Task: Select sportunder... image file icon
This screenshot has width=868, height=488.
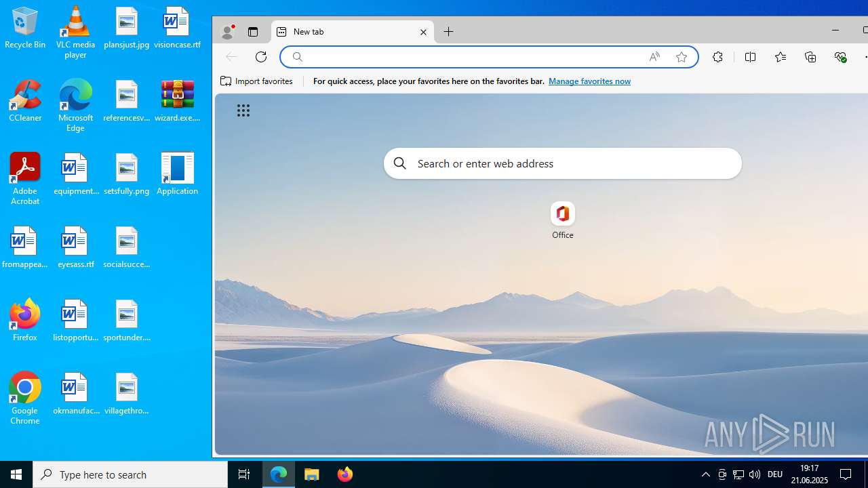Action: [127, 321]
